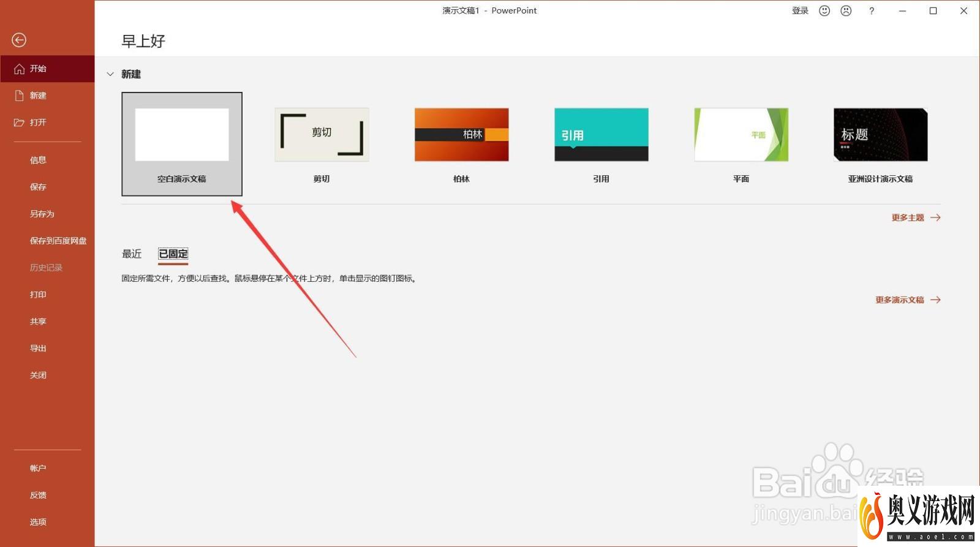The height and width of the screenshot is (547, 980).
Task: Open the 更多主题 link
Action: click(x=908, y=217)
